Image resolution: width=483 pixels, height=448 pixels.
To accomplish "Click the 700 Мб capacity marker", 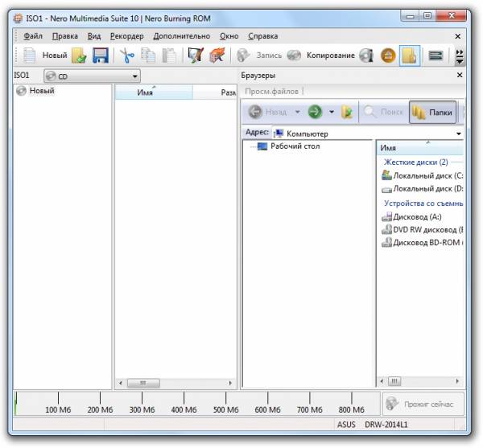I will [x=310, y=410].
